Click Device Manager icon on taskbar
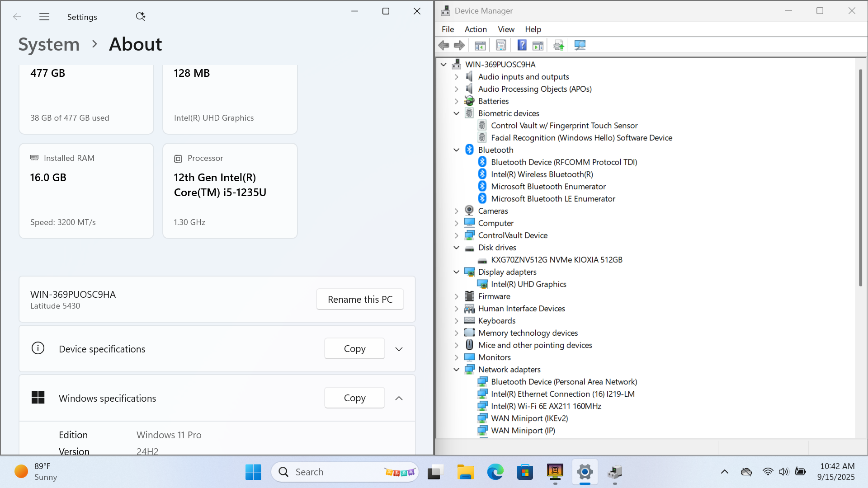Viewport: 868px width, 488px height. pos(614,472)
